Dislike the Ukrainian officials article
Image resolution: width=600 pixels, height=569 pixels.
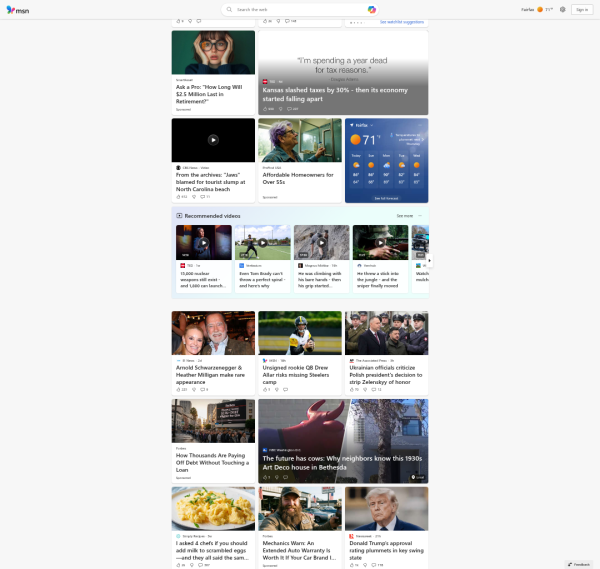click(x=365, y=390)
